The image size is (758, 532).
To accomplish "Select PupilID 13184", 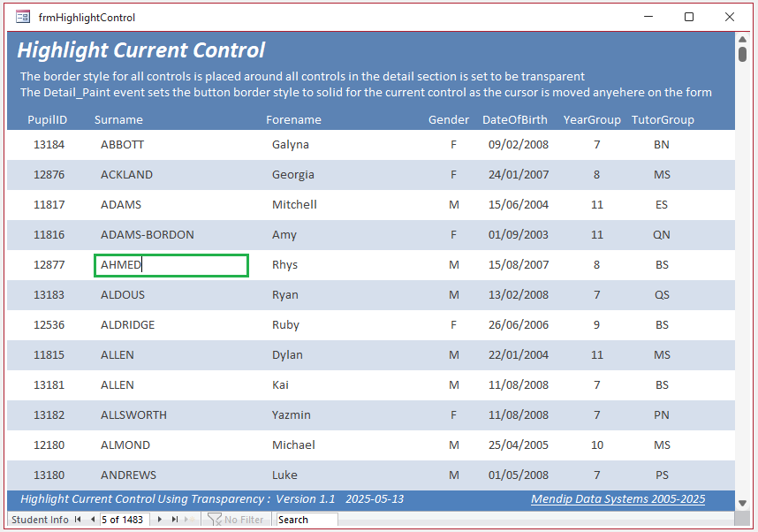I will click(49, 145).
